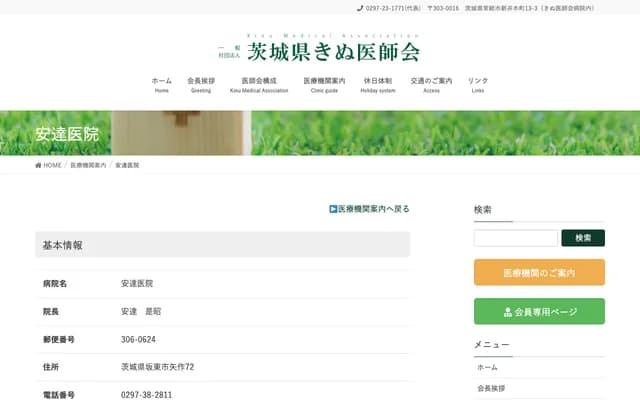Click the 病院名 row label
The width and height of the screenshot is (640, 400).
(x=55, y=283)
